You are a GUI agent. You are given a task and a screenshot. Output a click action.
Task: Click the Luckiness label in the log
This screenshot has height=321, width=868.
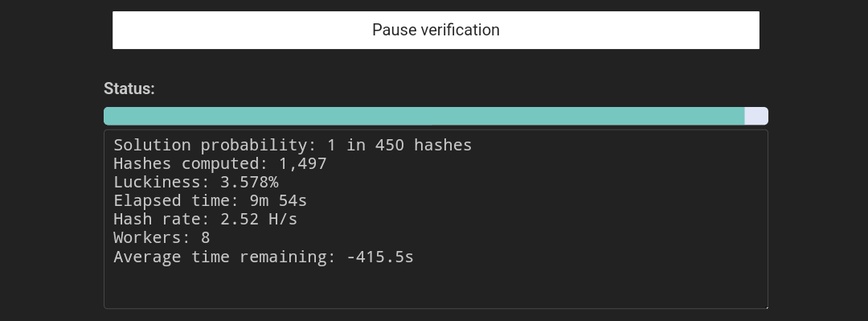pyautogui.click(x=157, y=183)
